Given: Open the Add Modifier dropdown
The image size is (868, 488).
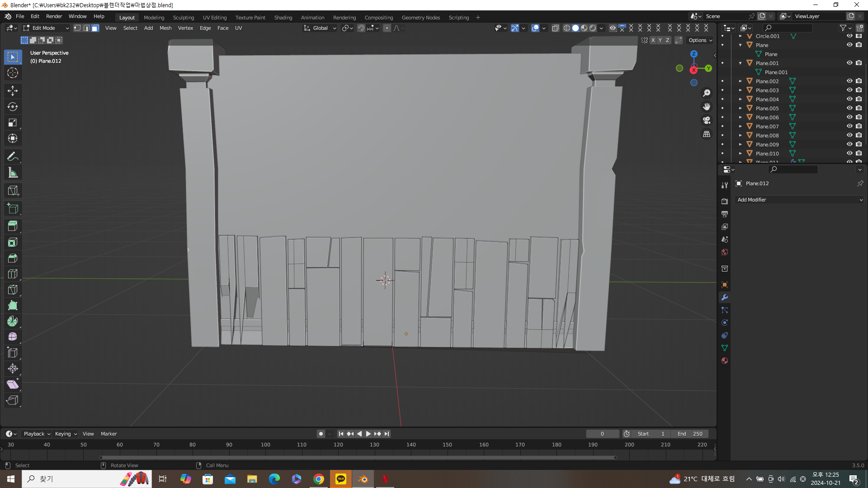Looking at the screenshot, I should (x=799, y=200).
